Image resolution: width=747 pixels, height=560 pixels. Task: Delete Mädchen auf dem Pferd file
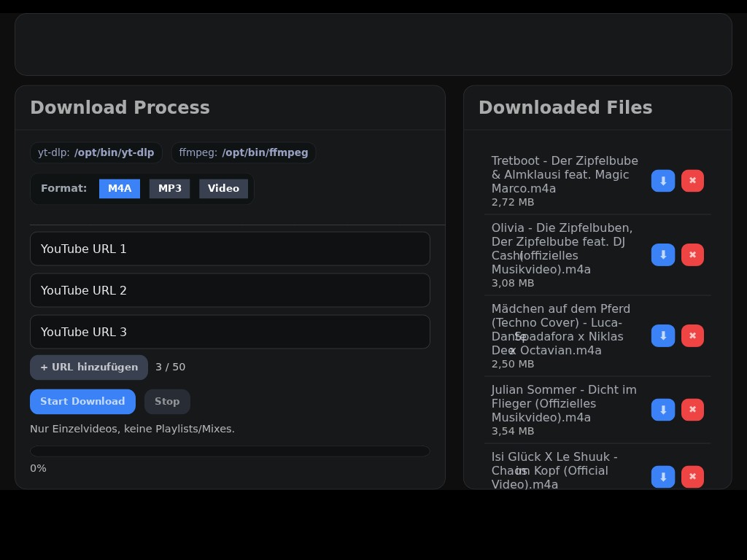[692, 336]
